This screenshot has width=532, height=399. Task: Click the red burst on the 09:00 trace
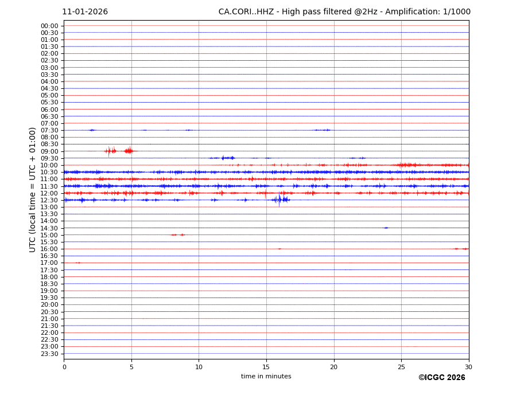(x=129, y=151)
